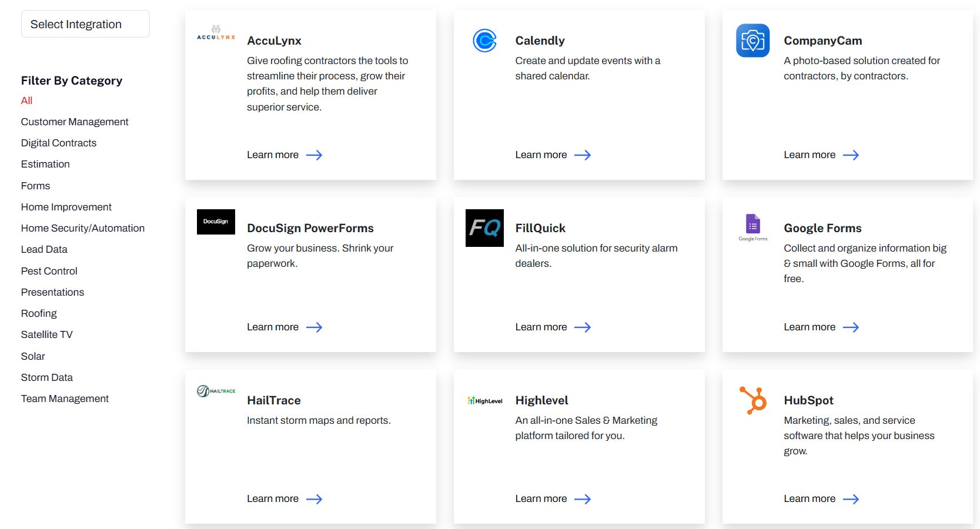The image size is (980, 529).
Task: Click the FillQuick card title
Action: (x=540, y=228)
